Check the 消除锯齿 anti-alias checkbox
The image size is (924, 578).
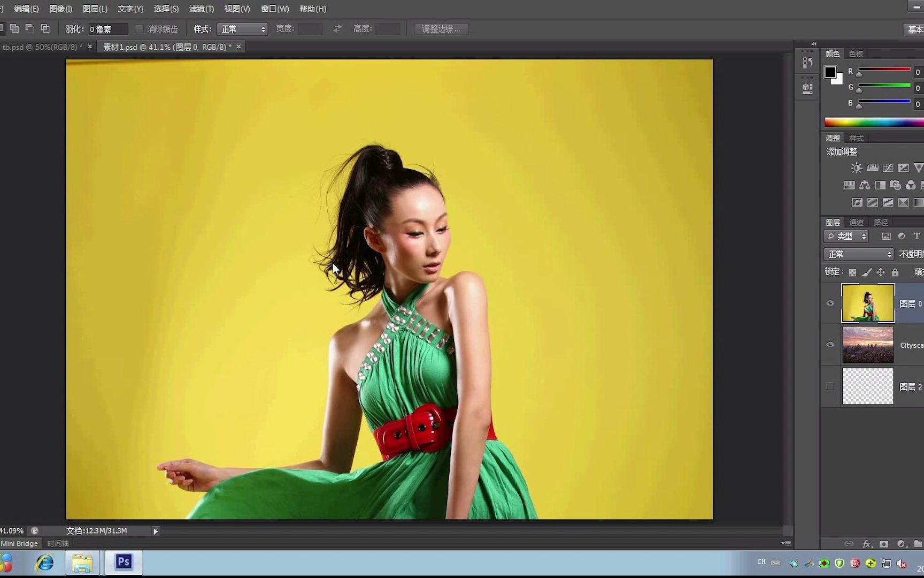click(139, 28)
